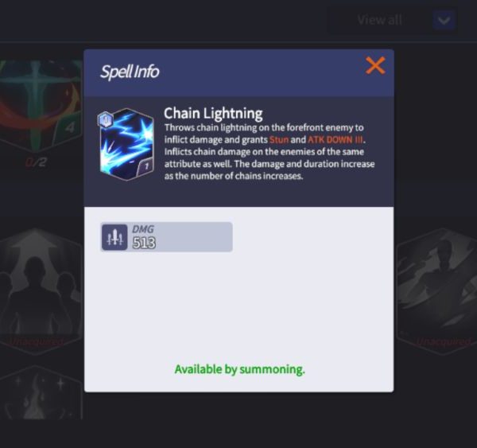Click the Chain Lightning spell card artwork
This screenshot has width=477, height=448.
pos(126,144)
